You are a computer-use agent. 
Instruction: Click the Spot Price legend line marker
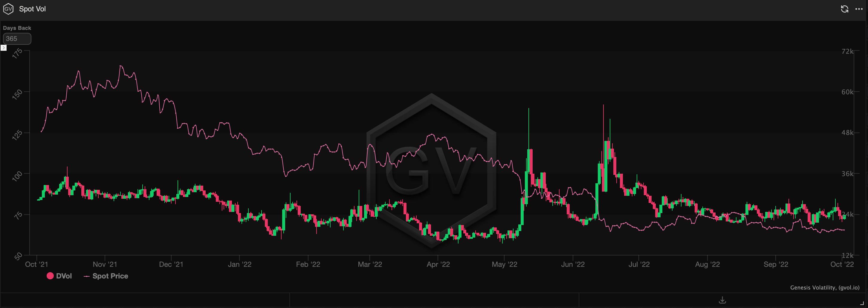click(x=87, y=276)
